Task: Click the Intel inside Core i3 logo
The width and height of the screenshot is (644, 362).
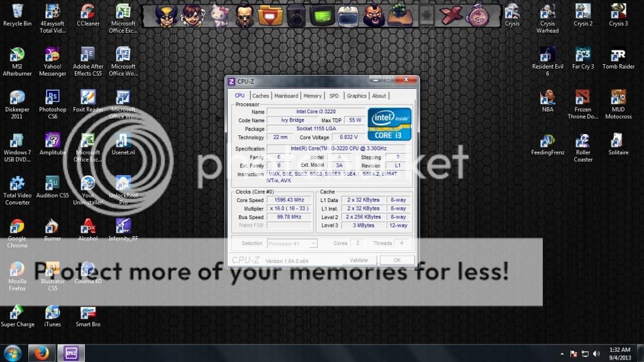Action: tap(389, 124)
